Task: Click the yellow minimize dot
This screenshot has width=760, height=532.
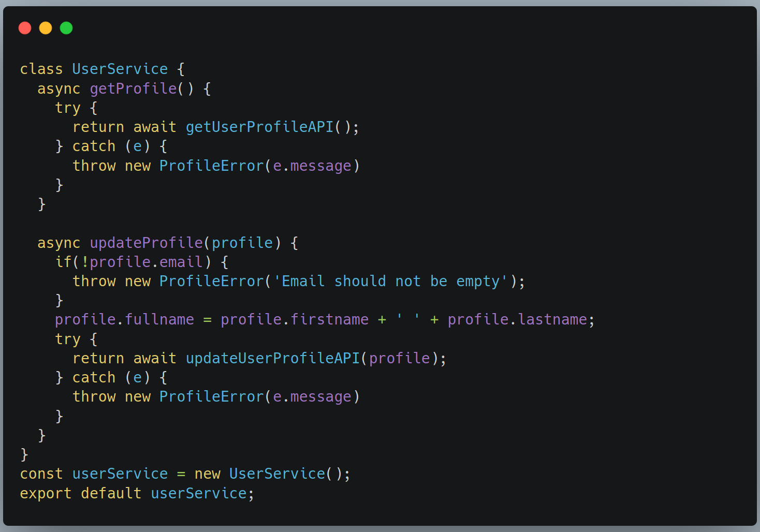Action: [46, 28]
